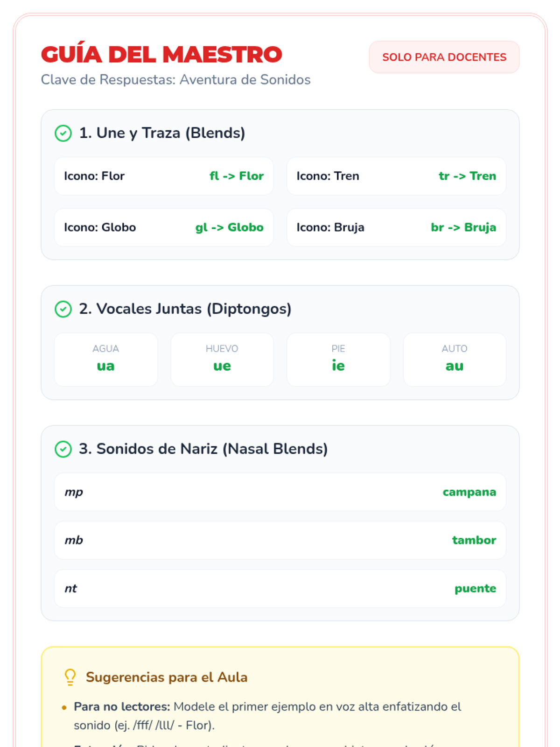
Task: Select the Icono: Tren answer card
Action: click(x=396, y=176)
